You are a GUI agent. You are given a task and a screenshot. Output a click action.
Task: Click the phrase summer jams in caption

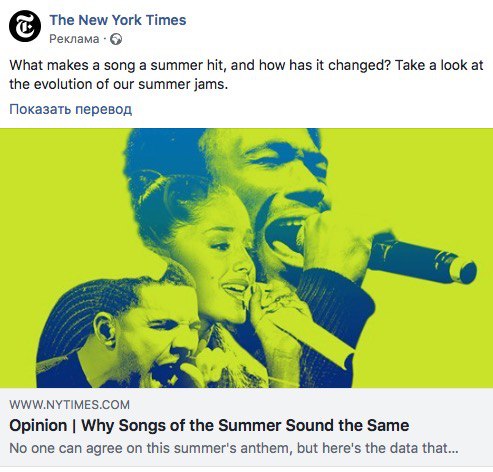tap(183, 85)
